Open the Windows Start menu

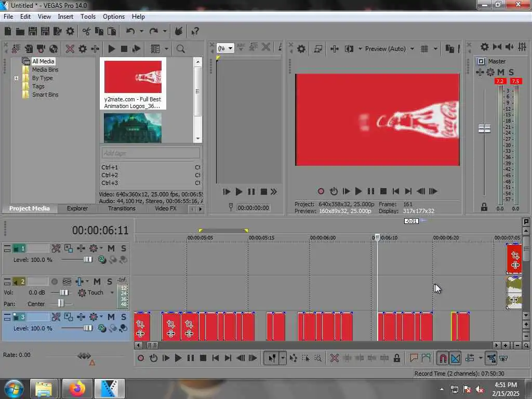tap(14, 389)
